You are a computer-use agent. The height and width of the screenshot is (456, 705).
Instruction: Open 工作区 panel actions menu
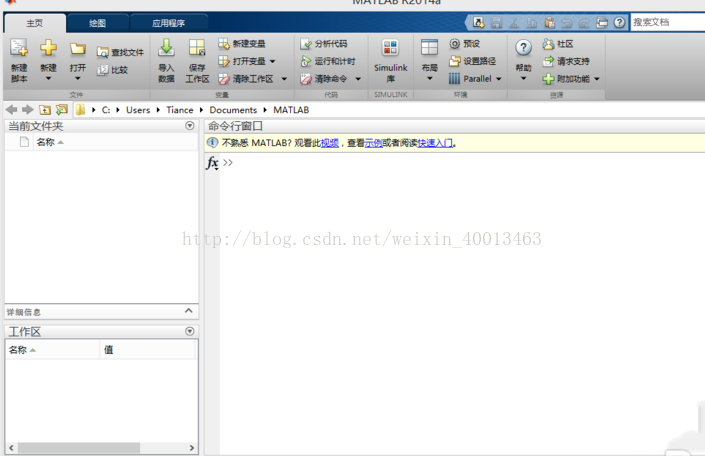click(x=190, y=331)
